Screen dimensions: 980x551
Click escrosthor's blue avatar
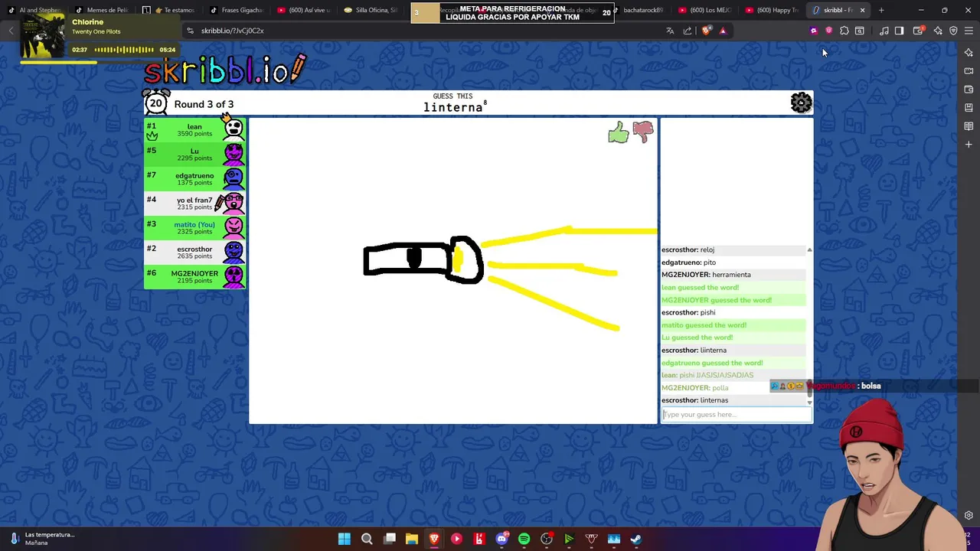tap(234, 253)
